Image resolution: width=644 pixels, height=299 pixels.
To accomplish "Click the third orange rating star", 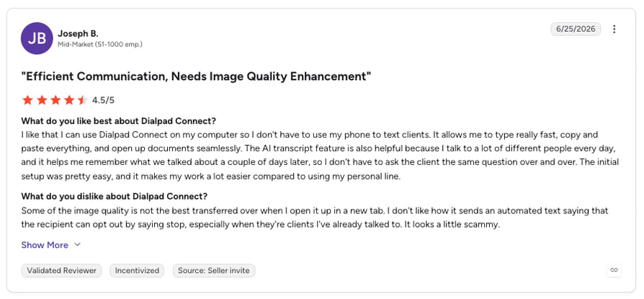I will (55, 100).
